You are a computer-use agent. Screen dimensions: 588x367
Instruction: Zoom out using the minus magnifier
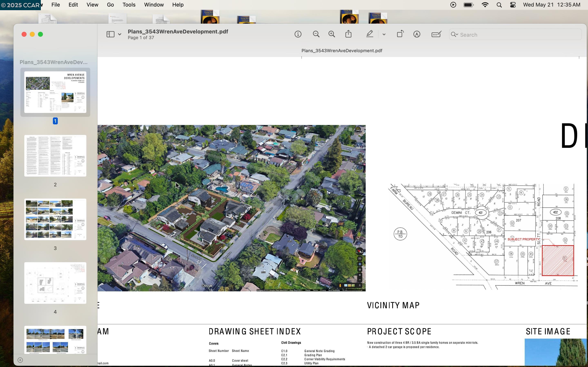(x=316, y=34)
